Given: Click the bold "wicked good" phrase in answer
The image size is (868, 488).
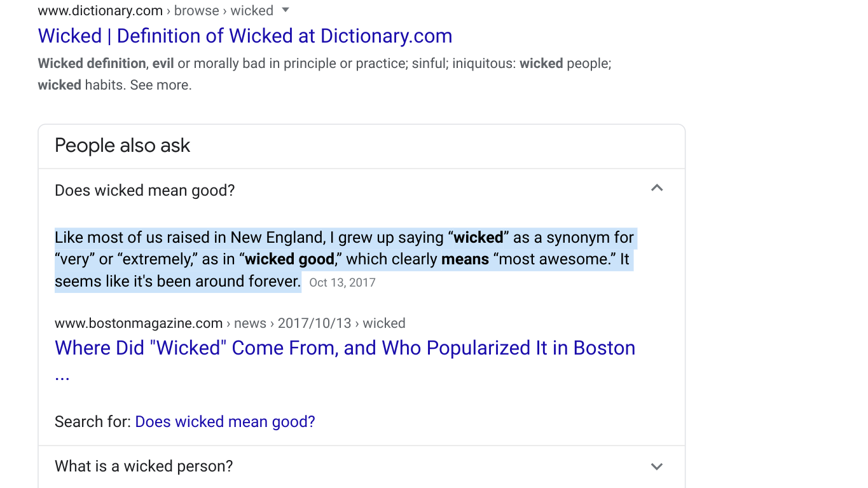Looking at the screenshot, I should [289, 259].
